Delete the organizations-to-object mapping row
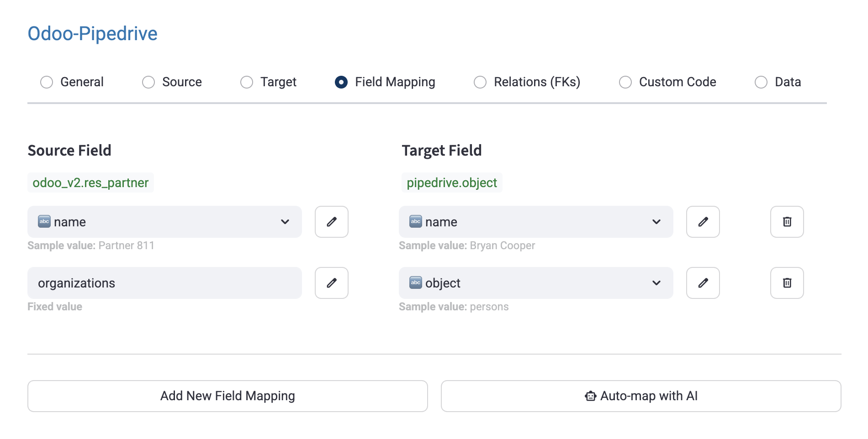This screenshot has height=439, width=868. [787, 283]
